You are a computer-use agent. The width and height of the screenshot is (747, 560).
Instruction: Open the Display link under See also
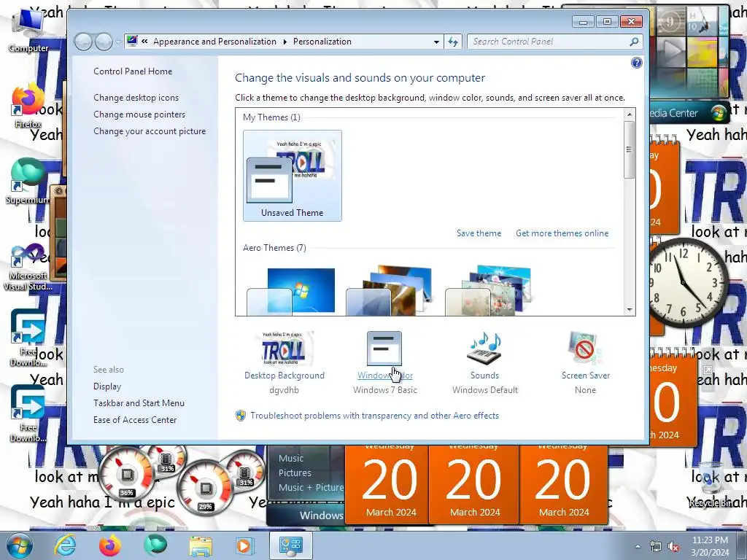click(107, 386)
